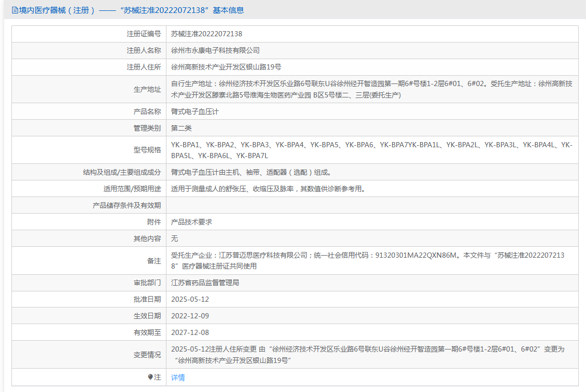Image resolution: width=586 pixels, height=392 pixels.
Task: Click the 注册人住所 row label
Action: (144, 67)
